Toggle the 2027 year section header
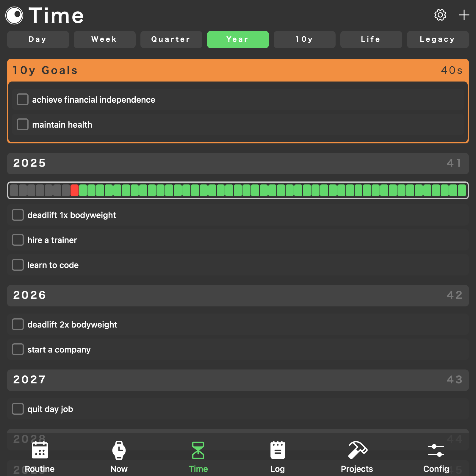 [238, 380]
